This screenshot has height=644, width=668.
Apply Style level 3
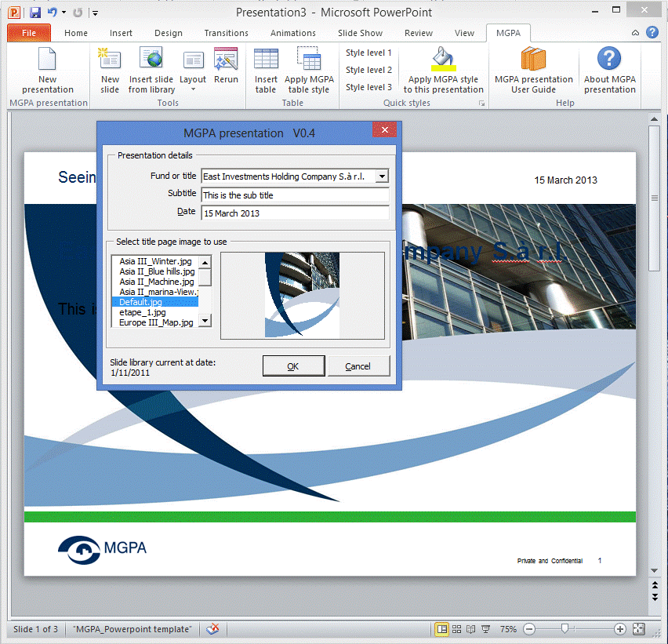click(368, 87)
